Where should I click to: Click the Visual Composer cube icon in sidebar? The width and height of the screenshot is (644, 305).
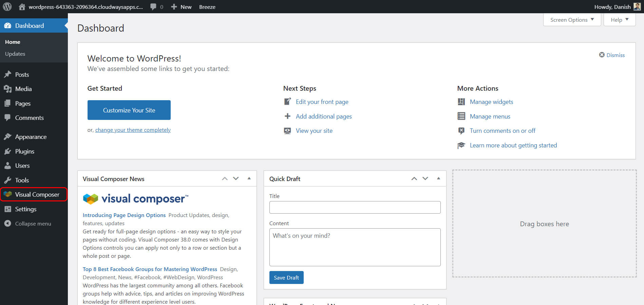click(7, 194)
